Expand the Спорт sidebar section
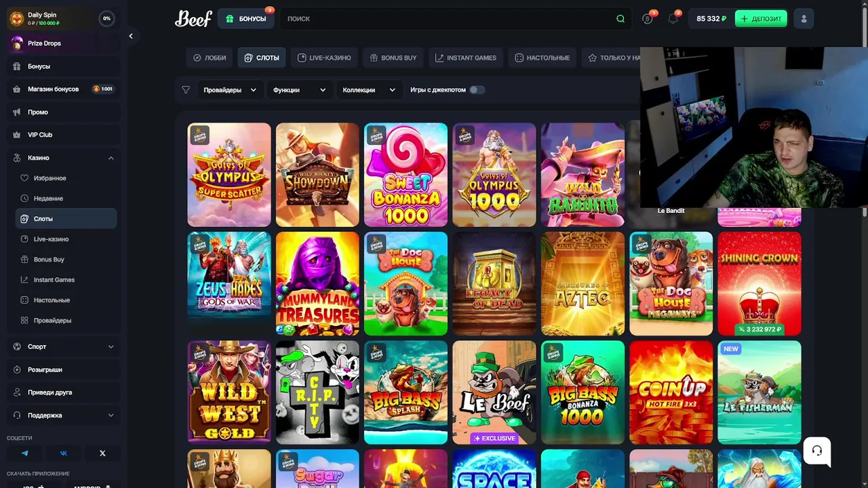 click(x=111, y=346)
